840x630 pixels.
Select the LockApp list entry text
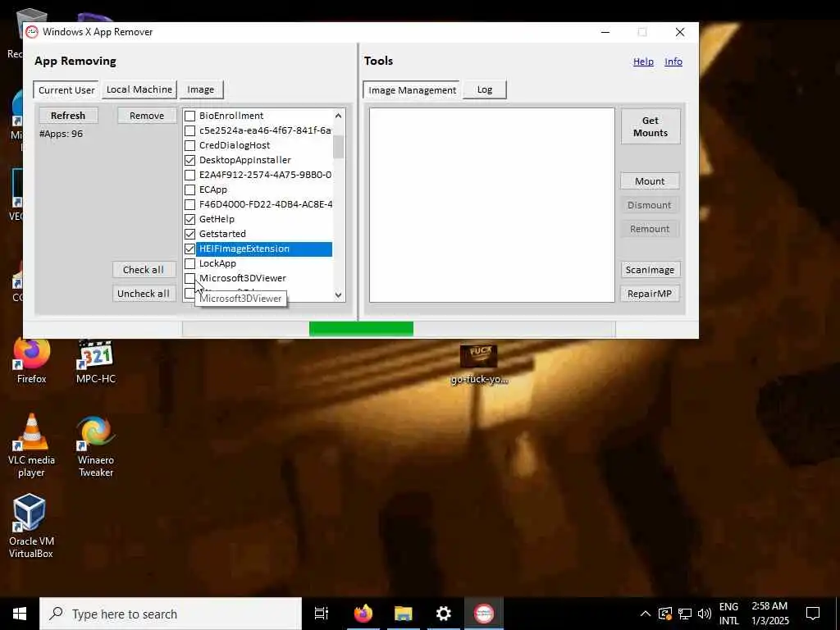217,263
